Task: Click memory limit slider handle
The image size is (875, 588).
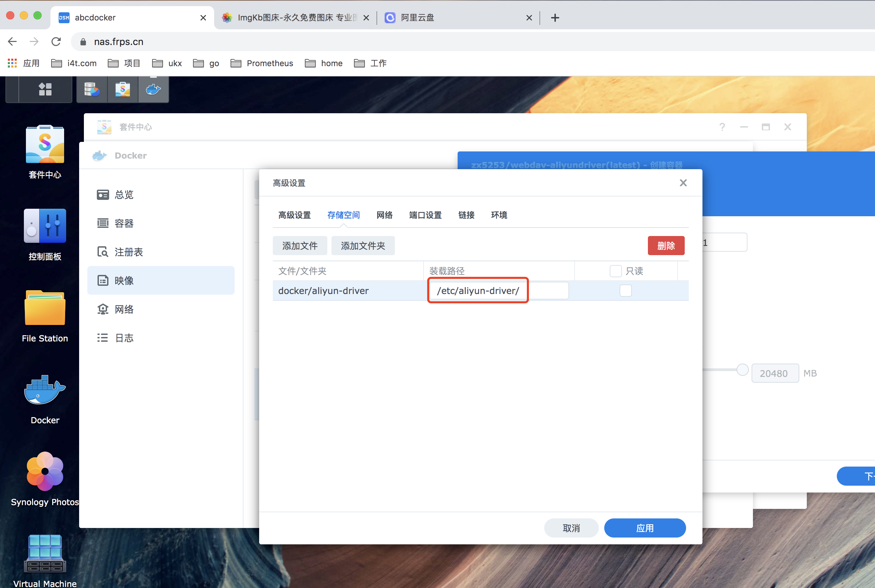Action: pyautogui.click(x=742, y=370)
